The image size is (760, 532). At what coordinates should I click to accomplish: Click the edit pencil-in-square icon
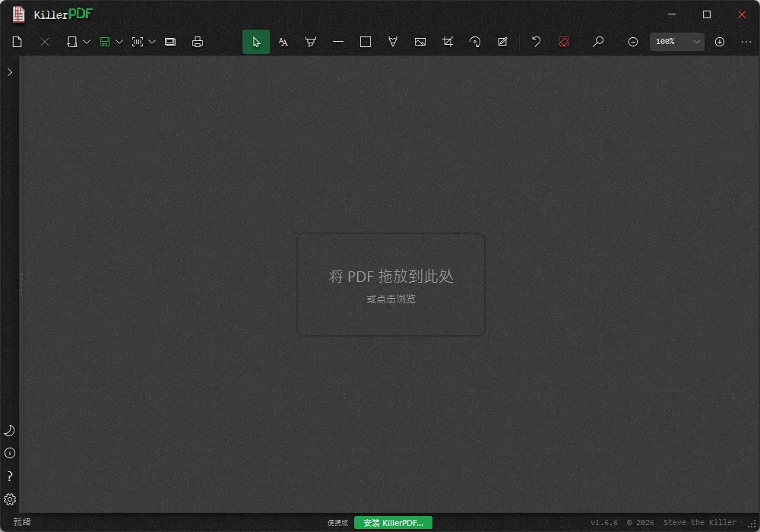pyautogui.click(x=502, y=42)
